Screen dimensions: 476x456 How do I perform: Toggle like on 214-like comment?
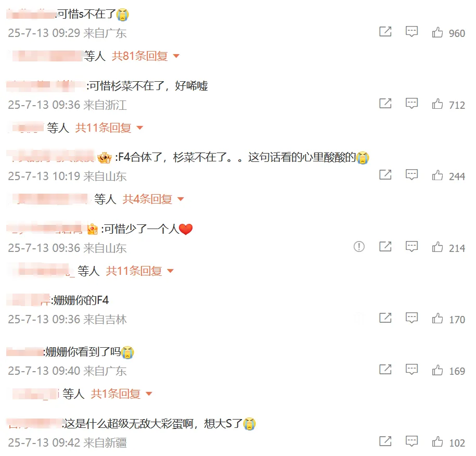(437, 247)
